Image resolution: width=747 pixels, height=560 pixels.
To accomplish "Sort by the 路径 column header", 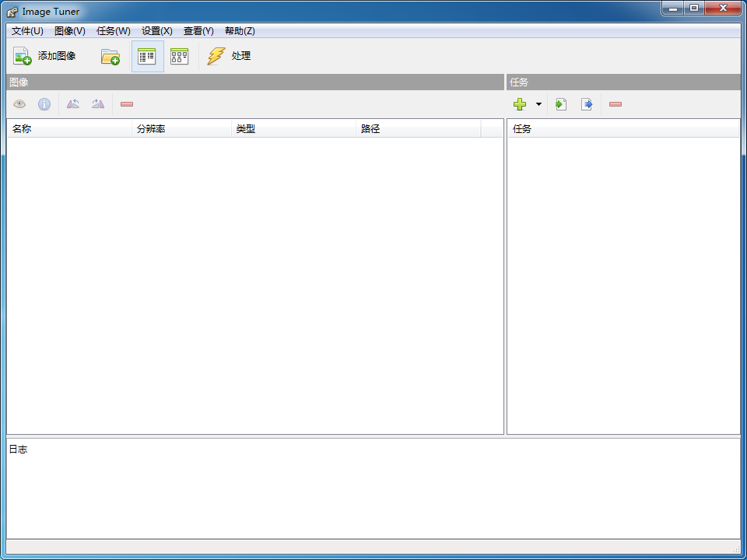I will pos(419,128).
